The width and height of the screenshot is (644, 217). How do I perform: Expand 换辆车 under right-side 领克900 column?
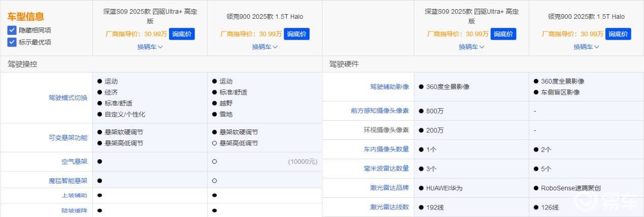point(586,47)
